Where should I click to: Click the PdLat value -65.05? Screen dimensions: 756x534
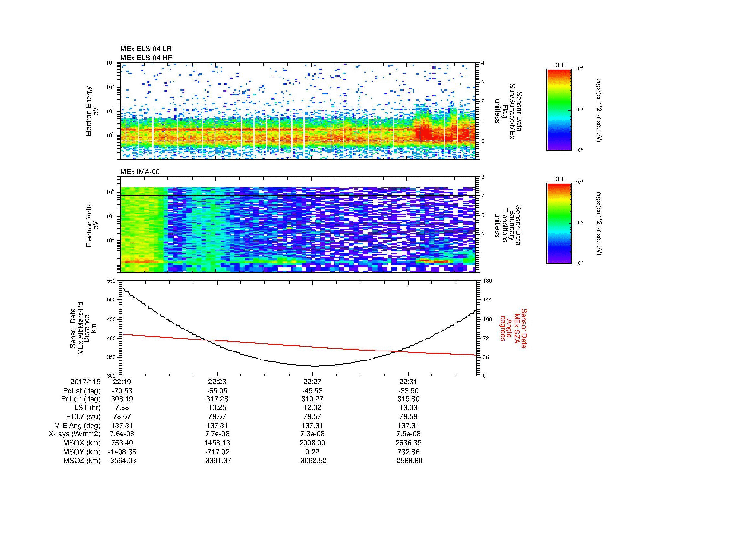click(217, 391)
